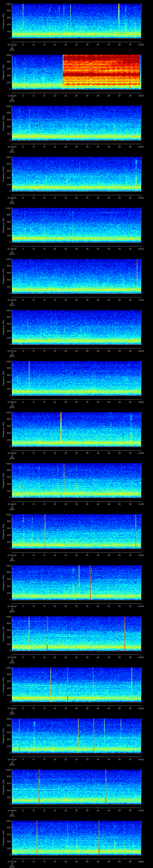Click the 23:32:00 start time label
153x868 pixels.
[x=12, y=96]
